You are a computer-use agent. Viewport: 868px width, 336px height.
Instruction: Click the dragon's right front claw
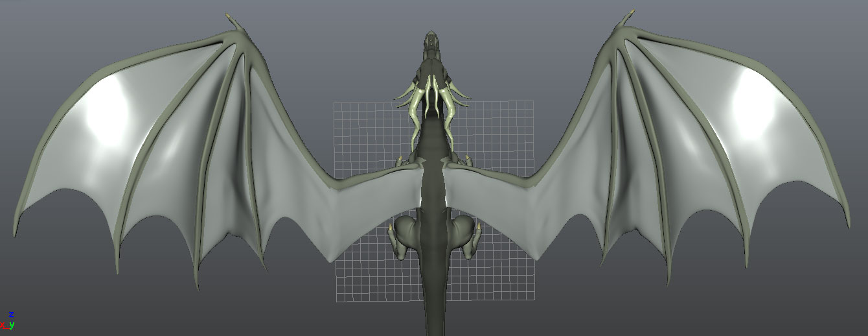pos(461,160)
